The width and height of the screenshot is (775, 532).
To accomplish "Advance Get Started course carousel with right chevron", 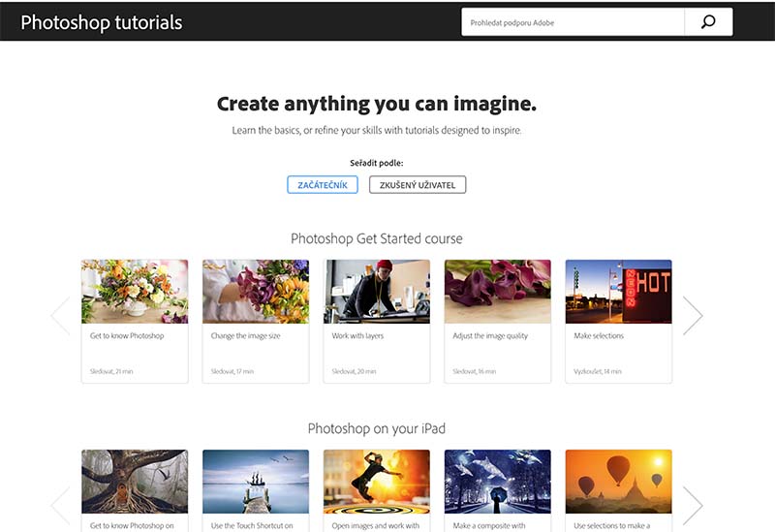I will (x=693, y=316).
